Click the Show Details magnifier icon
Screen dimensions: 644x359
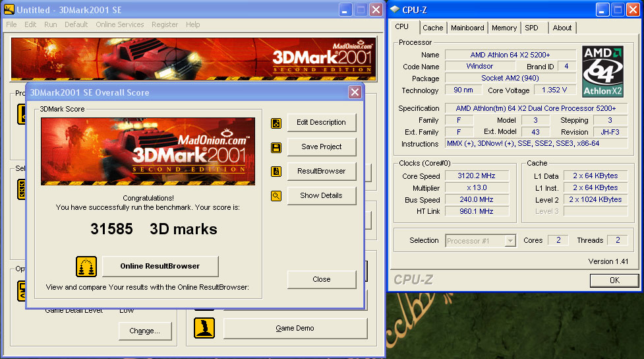pyautogui.click(x=276, y=196)
